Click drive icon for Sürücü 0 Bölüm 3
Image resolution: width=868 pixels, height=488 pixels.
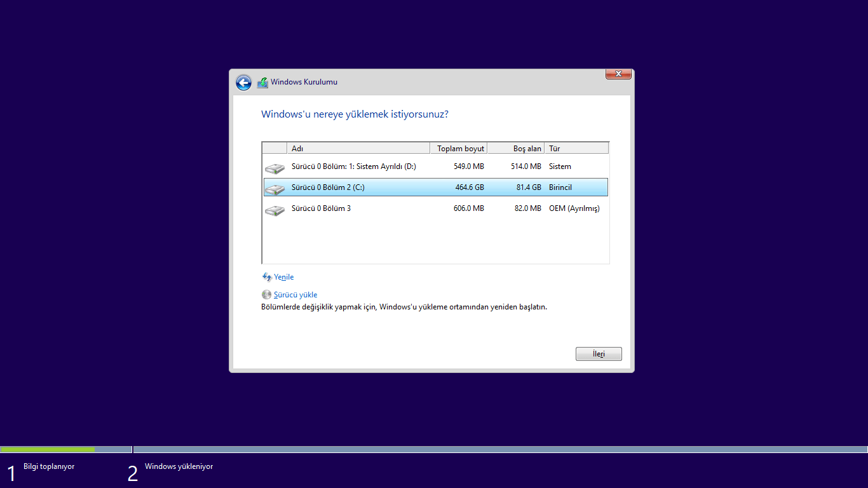(x=275, y=210)
